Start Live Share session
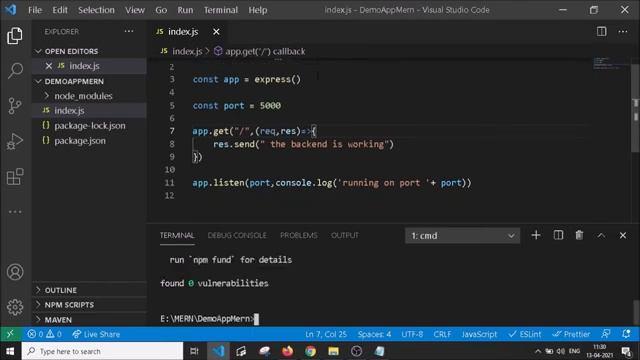Image resolution: width=640 pixels, height=360 pixels. [x=96, y=334]
